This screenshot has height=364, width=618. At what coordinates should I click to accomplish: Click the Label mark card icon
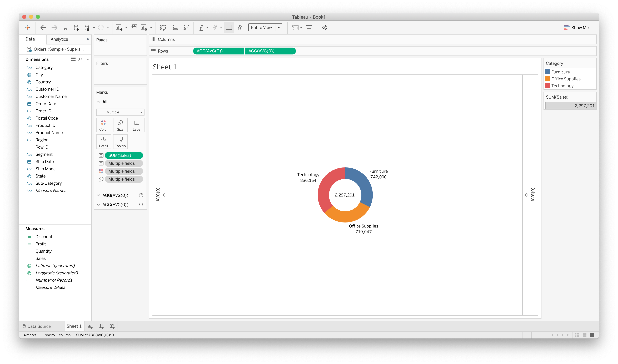137,125
